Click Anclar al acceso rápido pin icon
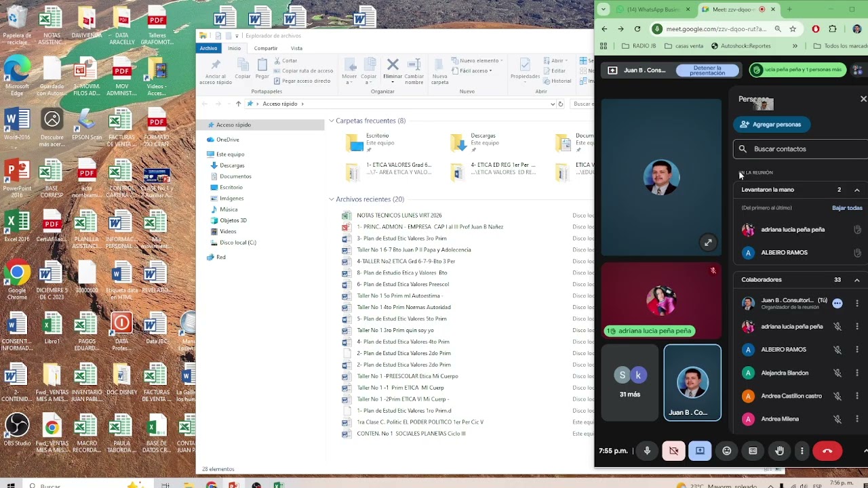868x488 pixels. [216, 70]
